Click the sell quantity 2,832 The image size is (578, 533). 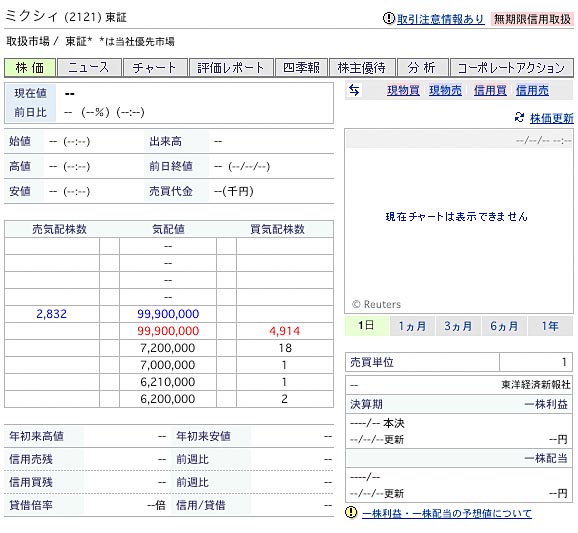point(52,314)
